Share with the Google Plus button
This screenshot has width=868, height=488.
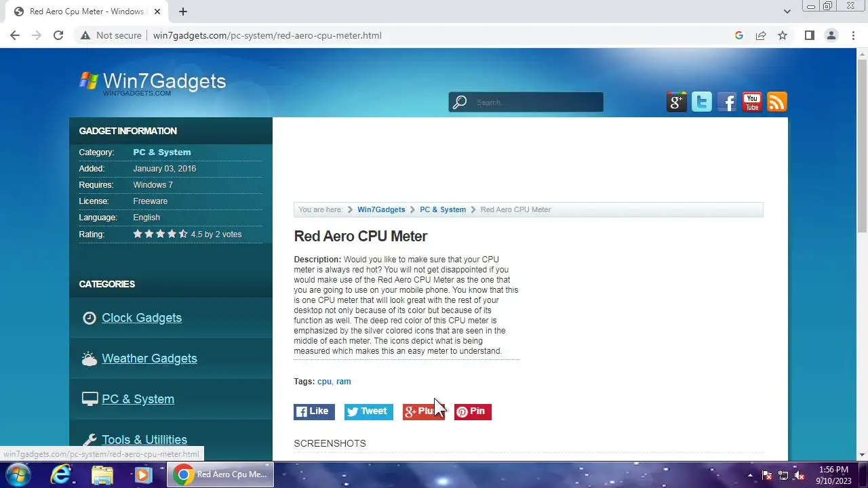pyautogui.click(x=423, y=411)
